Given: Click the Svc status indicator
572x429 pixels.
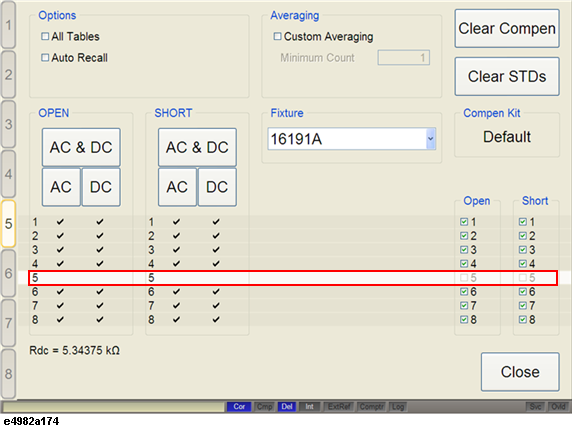Looking at the screenshot, I should tap(535, 406).
